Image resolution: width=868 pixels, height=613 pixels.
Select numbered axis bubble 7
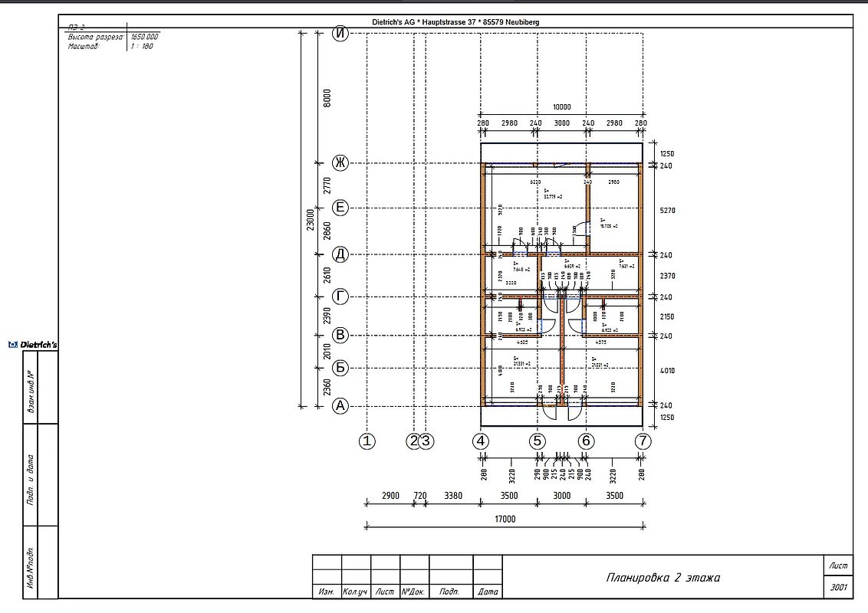(643, 441)
